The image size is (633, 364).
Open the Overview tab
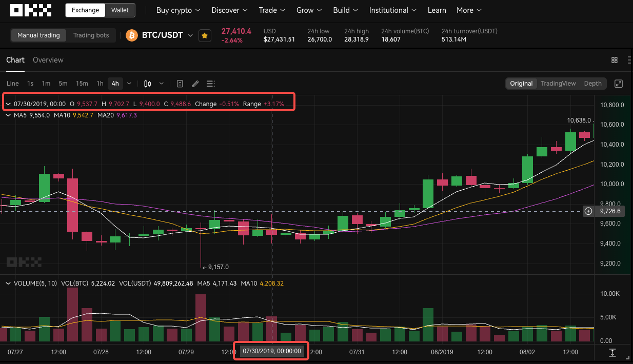click(48, 60)
